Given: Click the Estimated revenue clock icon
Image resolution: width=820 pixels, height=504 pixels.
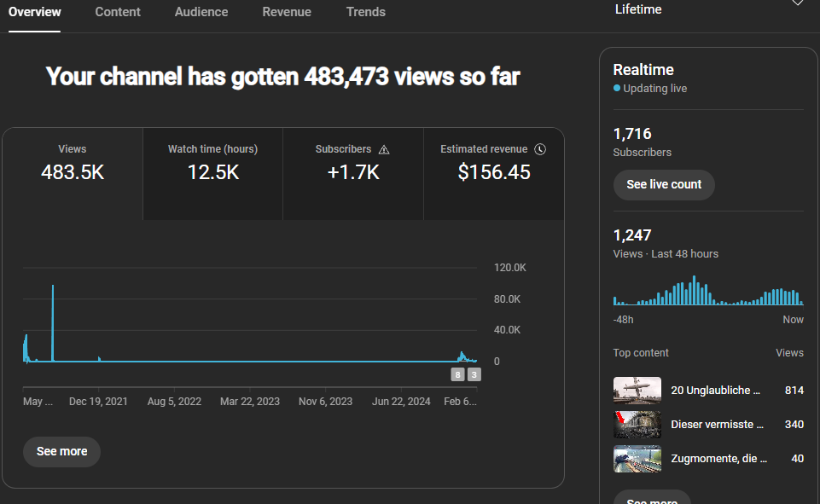Looking at the screenshot, I should [x=540, y=149].
